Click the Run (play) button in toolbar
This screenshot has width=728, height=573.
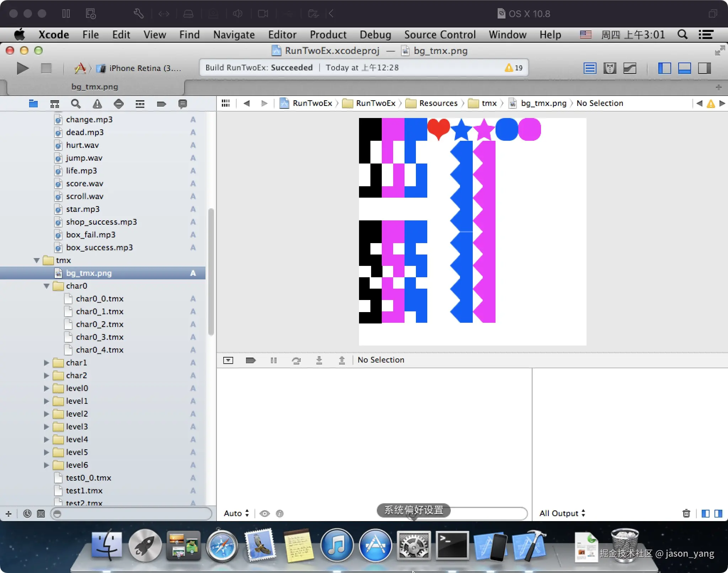click(22, 68)
